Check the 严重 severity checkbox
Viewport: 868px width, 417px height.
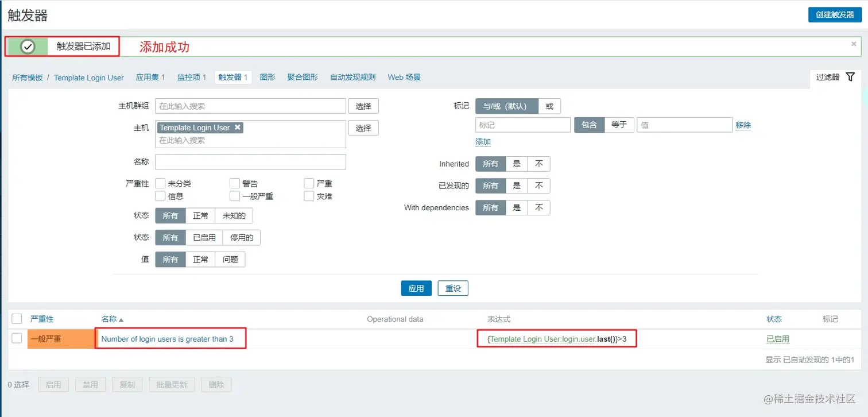point(309,183)
